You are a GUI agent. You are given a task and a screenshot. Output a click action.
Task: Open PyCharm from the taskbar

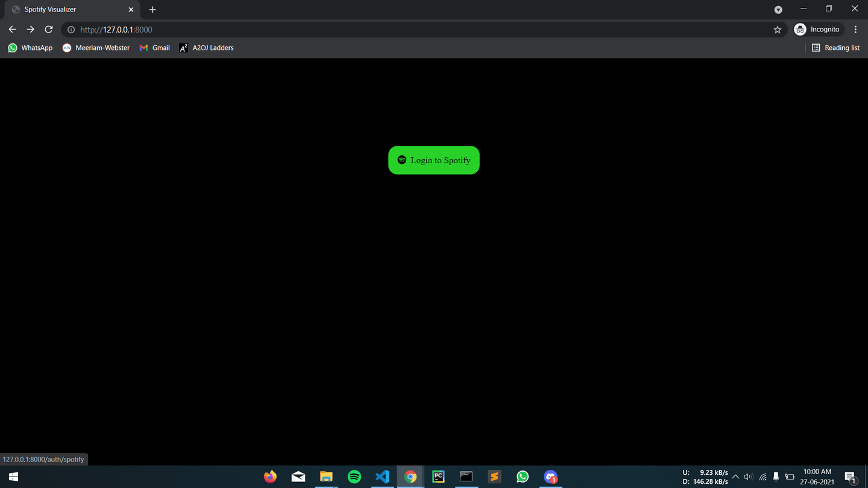tap(438, 477)
